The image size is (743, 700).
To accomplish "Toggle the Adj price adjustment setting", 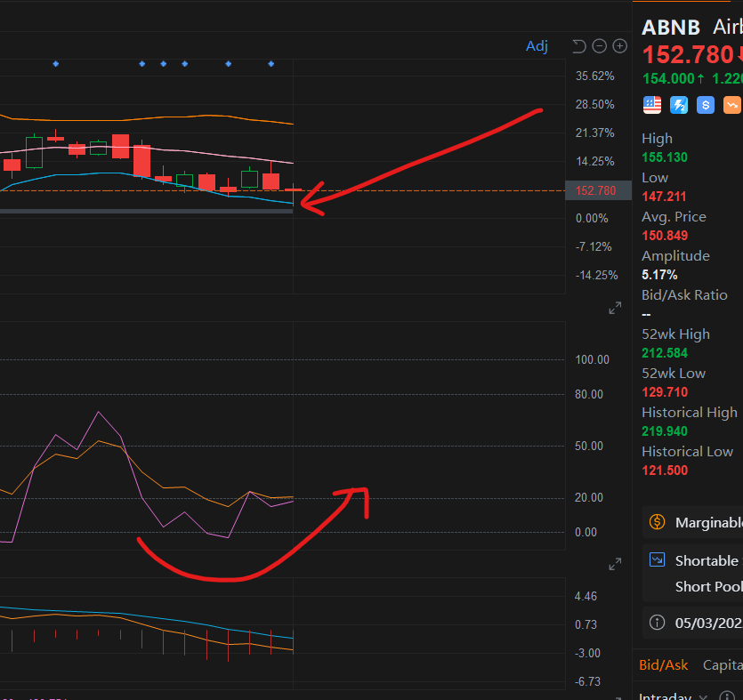I will 537,45.
